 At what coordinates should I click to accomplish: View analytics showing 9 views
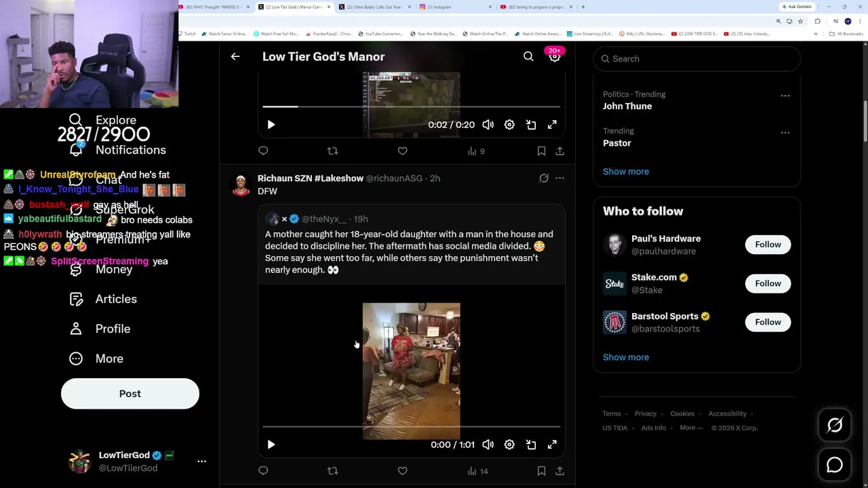476,151
